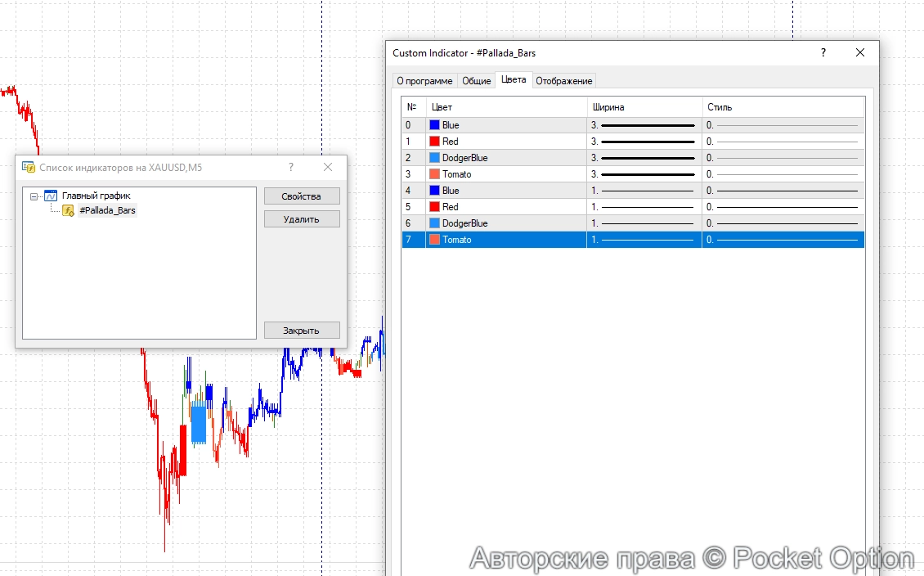This screenshot has width=924, height=576.
Task: Open the width setting for row 6 DodgerBlue
Action: click(x=644, y=223)
